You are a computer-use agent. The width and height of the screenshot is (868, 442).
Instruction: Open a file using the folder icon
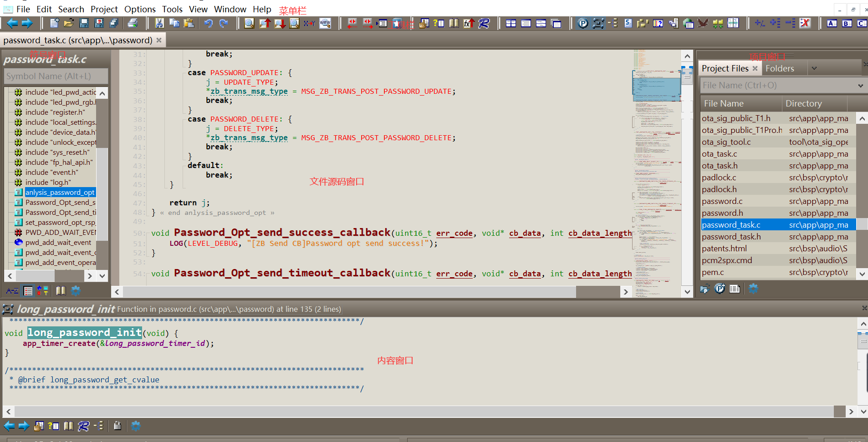point(69,23)
